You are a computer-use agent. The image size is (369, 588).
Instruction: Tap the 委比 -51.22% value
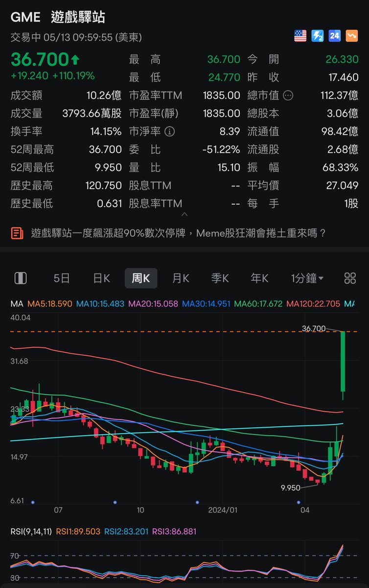[x=221, y=149]
